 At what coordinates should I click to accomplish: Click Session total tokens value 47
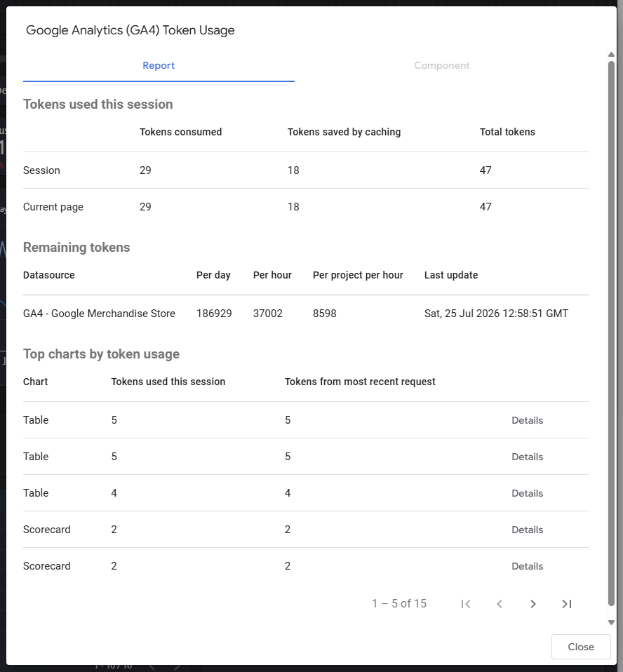[x=485, y=170]
